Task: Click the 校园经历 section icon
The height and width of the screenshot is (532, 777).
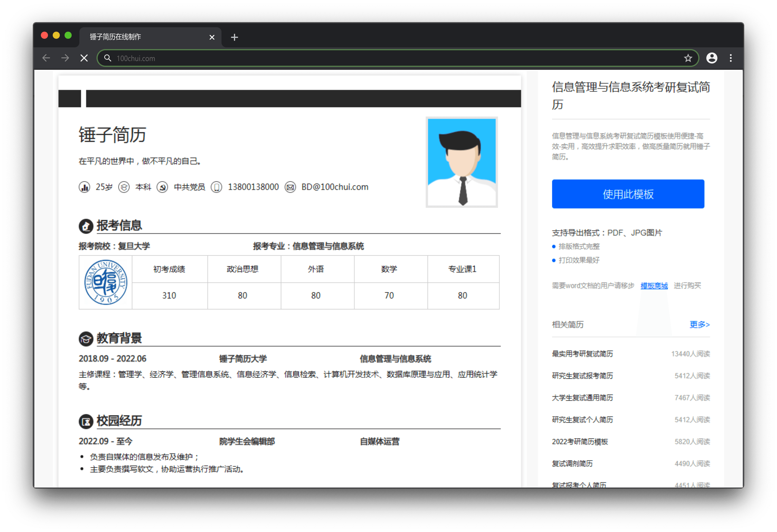Action: [86, 422]
